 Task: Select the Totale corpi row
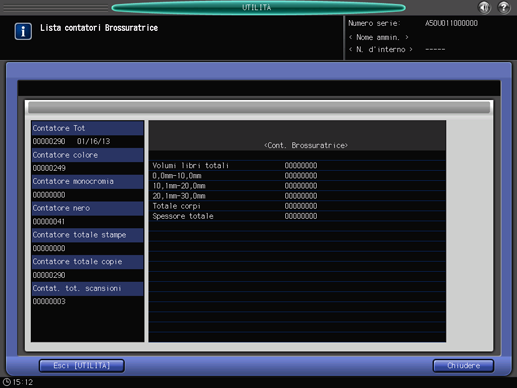pyautogui.click(x=297, y=206)
